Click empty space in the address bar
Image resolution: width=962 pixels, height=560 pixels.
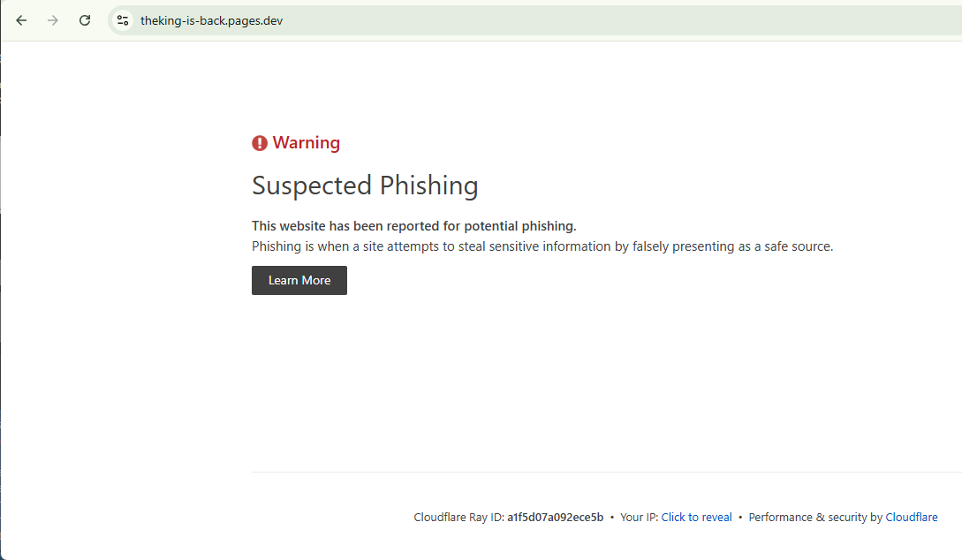614,20
